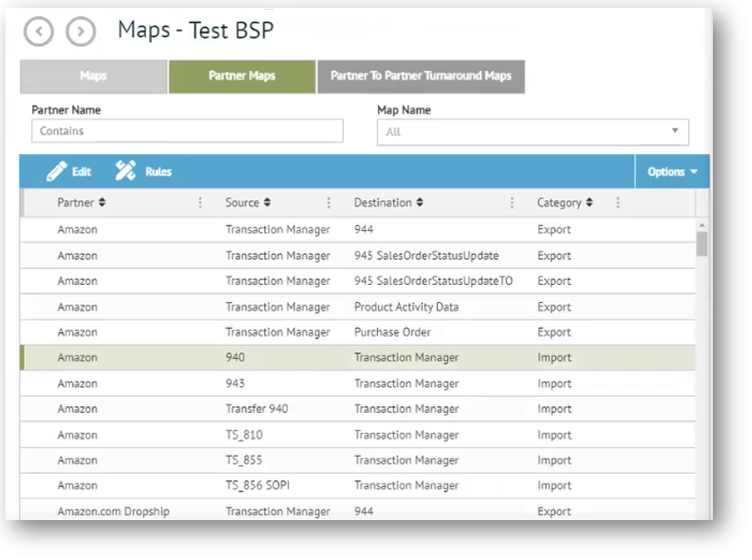Viewport: 752px width, 560px height.
Task: Open the Source column options menu
Action: point(329,203)
